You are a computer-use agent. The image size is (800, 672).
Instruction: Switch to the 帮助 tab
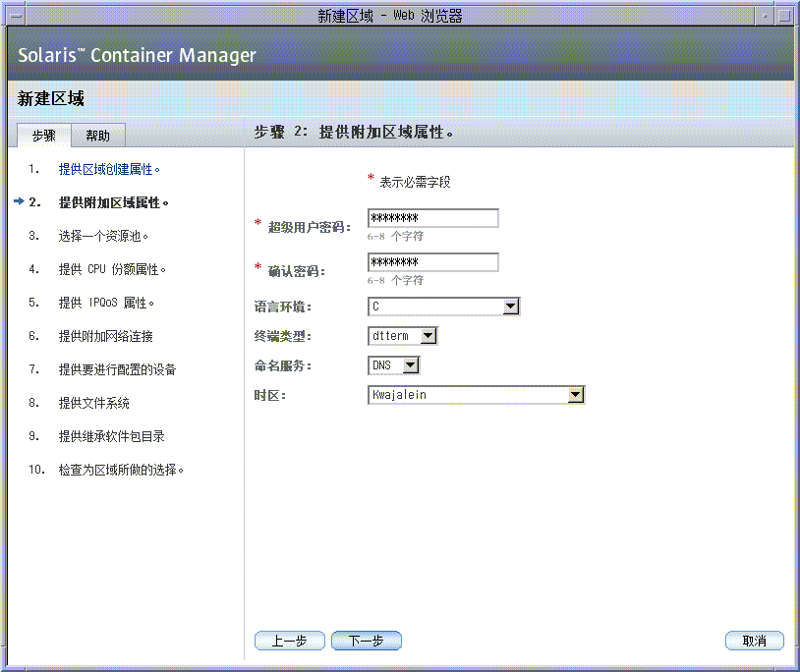pyautogui.click(x=98, y=136)
